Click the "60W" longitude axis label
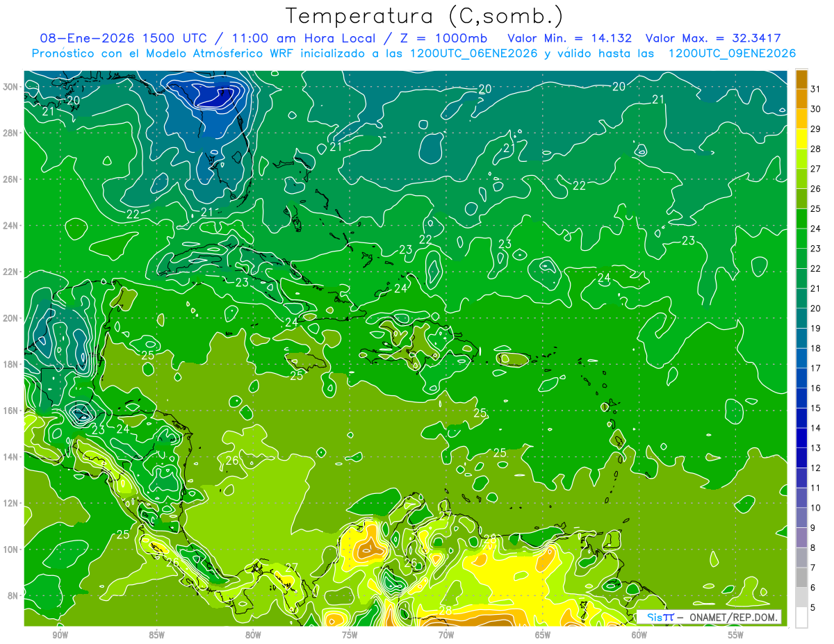The width and height of the screenshot is (834, 644). coord(639,635)
